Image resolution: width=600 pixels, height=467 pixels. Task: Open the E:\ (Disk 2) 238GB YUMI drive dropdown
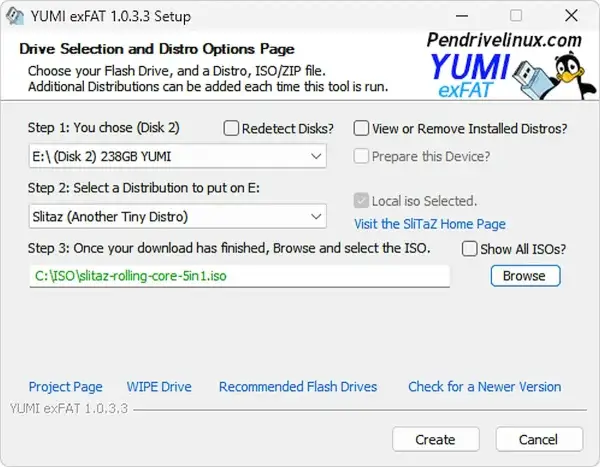coord(178,156)
